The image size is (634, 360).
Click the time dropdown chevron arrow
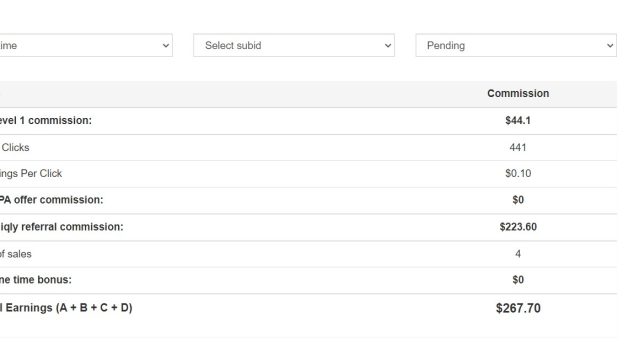166,46
